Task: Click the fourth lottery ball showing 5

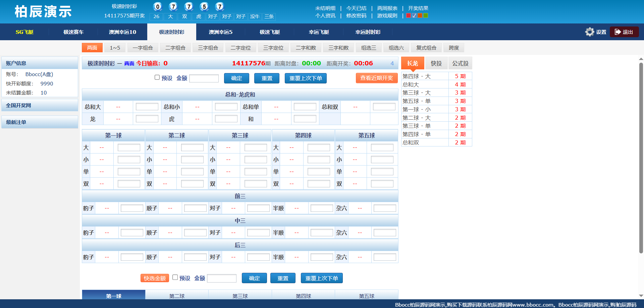Action: tap(204, 6)
